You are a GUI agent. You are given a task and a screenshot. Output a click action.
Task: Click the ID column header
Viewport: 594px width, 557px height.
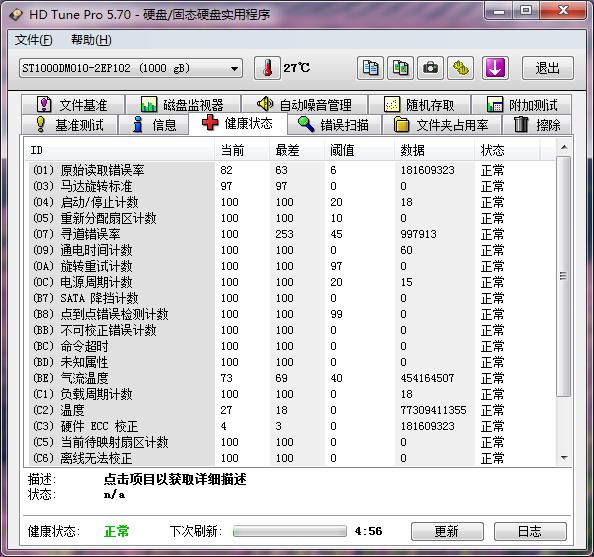pos(119,150)
